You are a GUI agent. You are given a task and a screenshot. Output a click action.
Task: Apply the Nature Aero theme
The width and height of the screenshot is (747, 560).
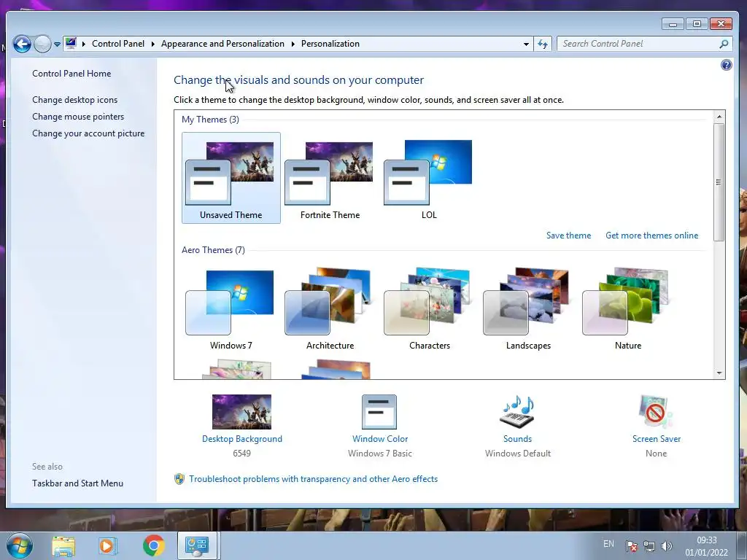(x=628, y=308)
